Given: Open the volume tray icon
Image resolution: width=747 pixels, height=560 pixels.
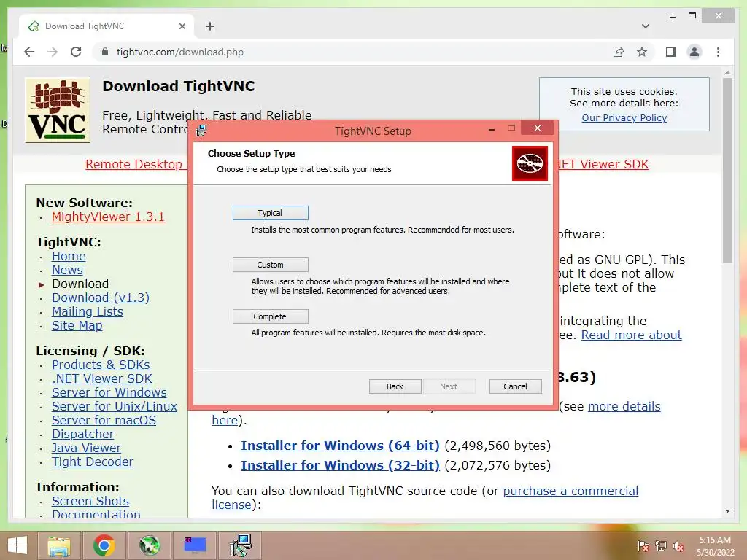Looking at the screenshot, I should (678, 546).
